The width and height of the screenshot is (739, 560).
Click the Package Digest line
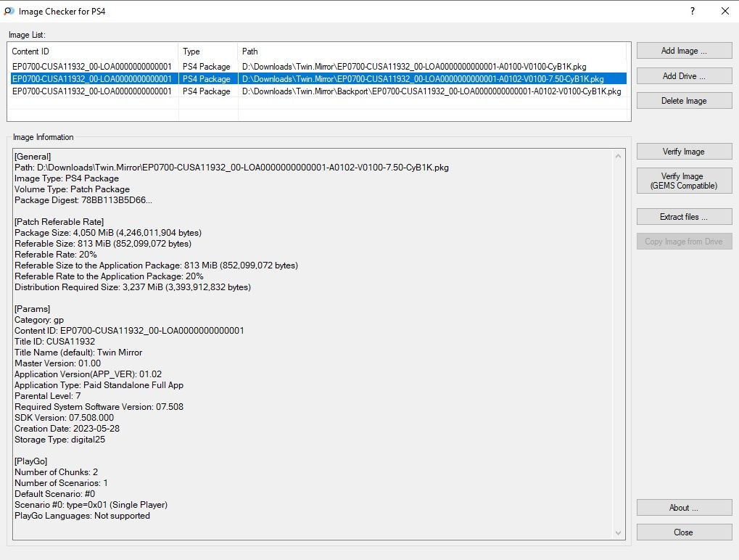pos(83,200)
